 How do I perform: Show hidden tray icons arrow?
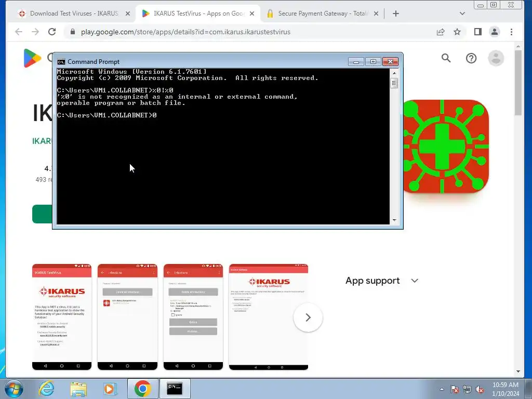coord(442,390)
